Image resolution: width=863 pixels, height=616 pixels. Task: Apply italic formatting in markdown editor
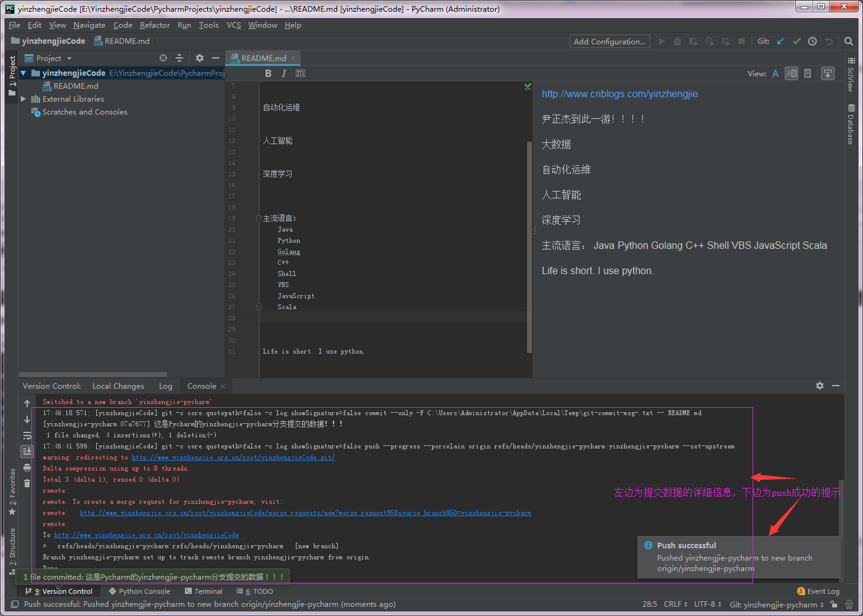[x=284, y=73]
